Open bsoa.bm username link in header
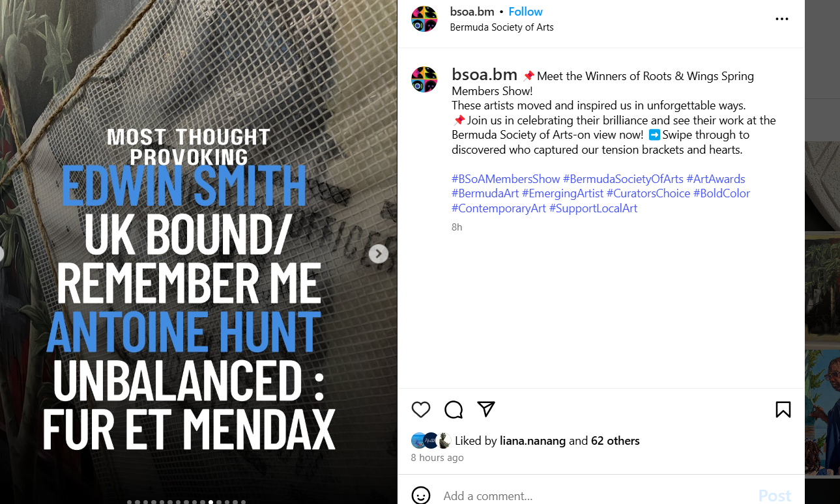Viewport: 840px width, 504px height. tap(472, 12)
